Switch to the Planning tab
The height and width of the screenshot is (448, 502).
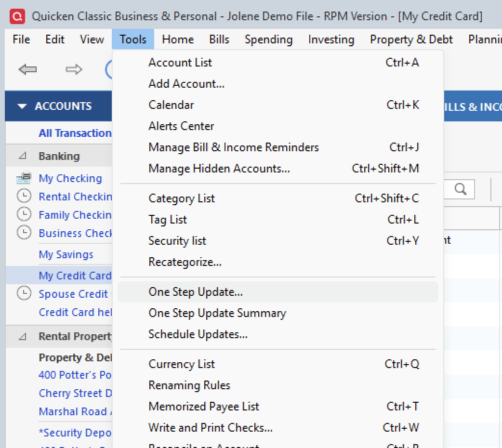click(485, 40)
